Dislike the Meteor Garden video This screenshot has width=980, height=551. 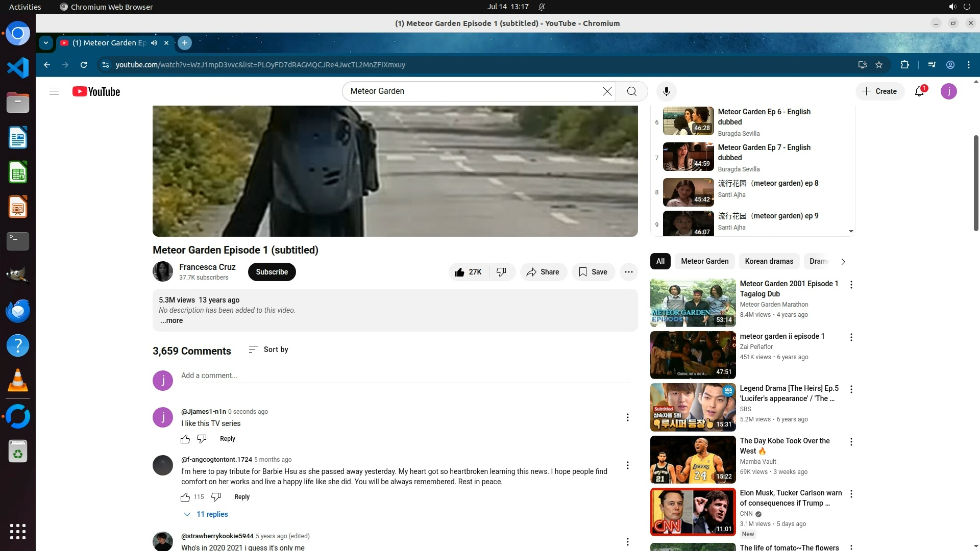tap(501, 272)
